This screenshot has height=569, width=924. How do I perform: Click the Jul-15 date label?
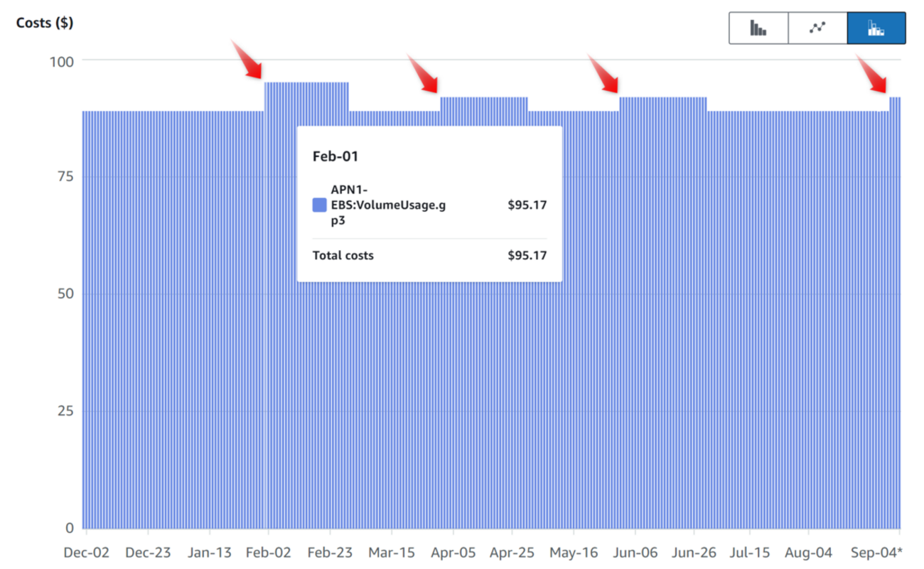click(749, 553)
